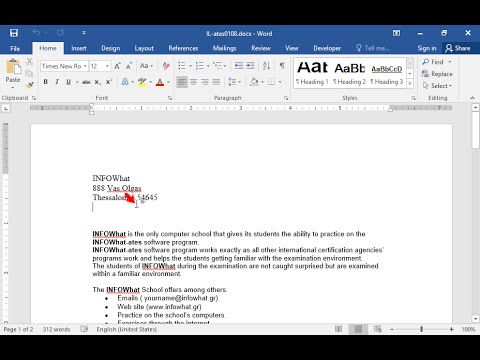Switch to the Design tab
The width and height of the screenshot is (480, 360).
pos(111,48)
